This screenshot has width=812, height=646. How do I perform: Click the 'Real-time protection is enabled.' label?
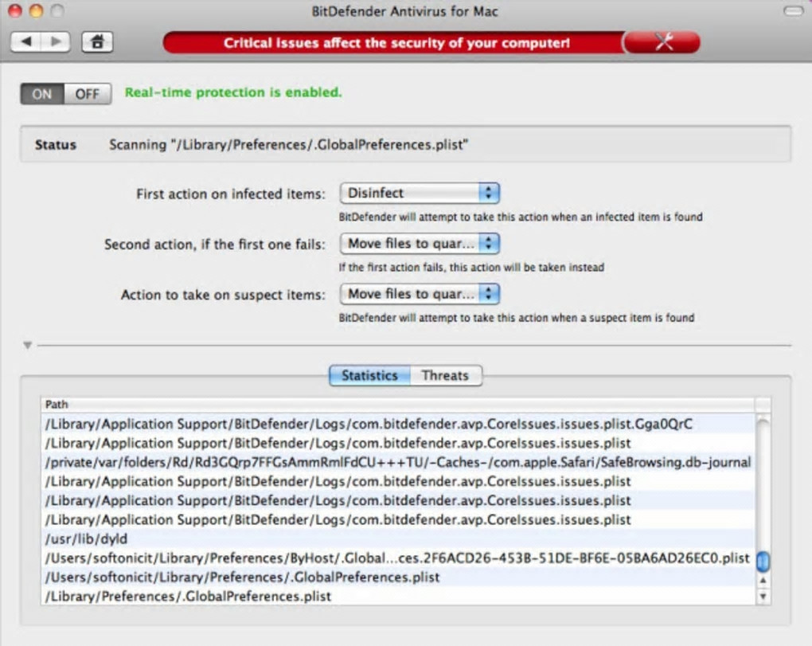tap(233, 92)
